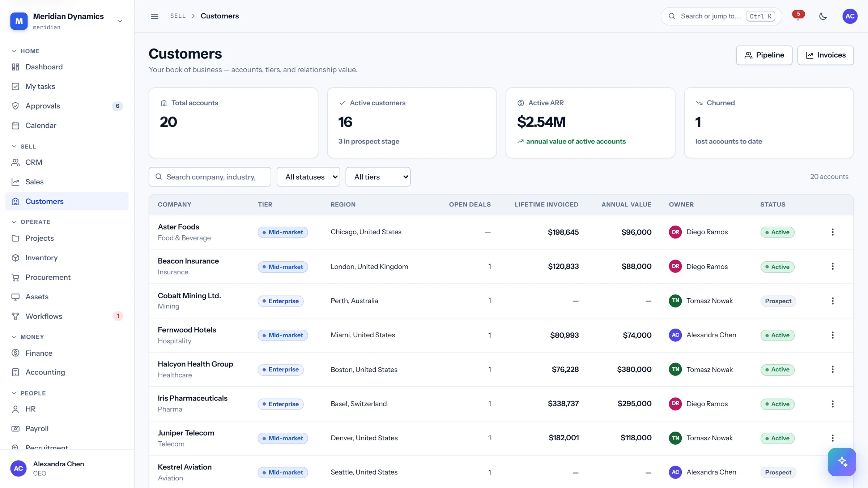This screenshot has width=868, height=488.
Task: Toggle sidebar with hamburger icon
Action: (x=154, y=16)
